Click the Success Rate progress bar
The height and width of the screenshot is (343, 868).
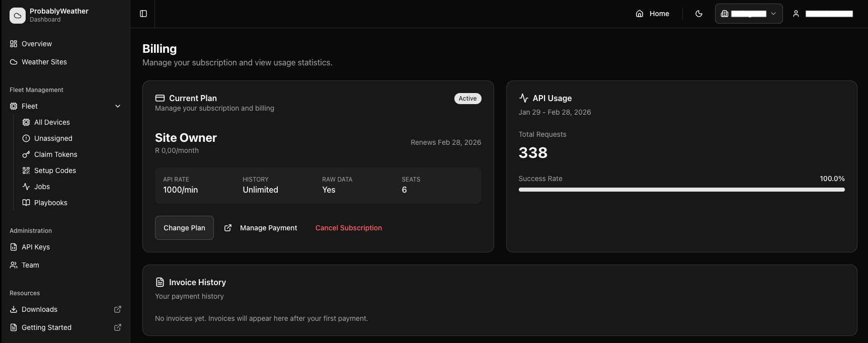pyautogui.click(x=681, y=190)
